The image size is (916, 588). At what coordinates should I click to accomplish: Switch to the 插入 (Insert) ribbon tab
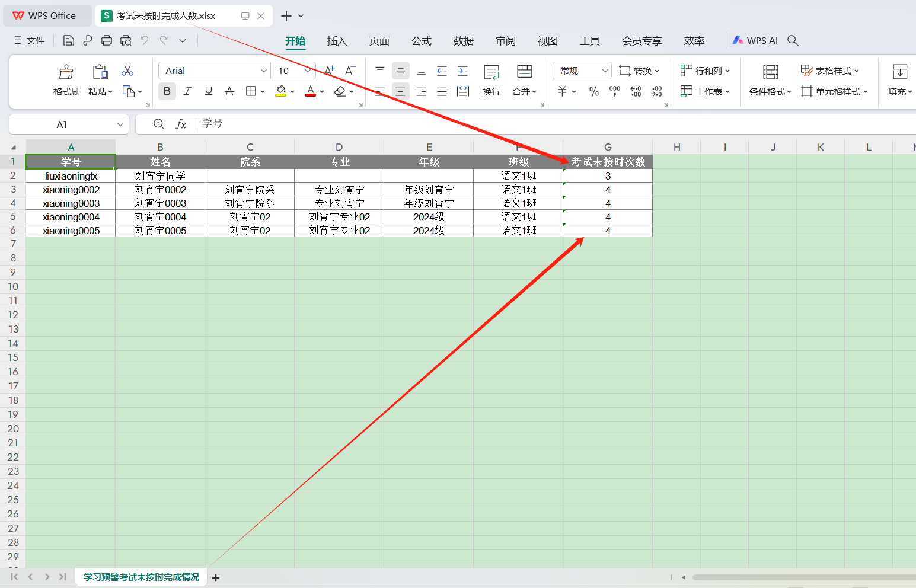point(337,41)
